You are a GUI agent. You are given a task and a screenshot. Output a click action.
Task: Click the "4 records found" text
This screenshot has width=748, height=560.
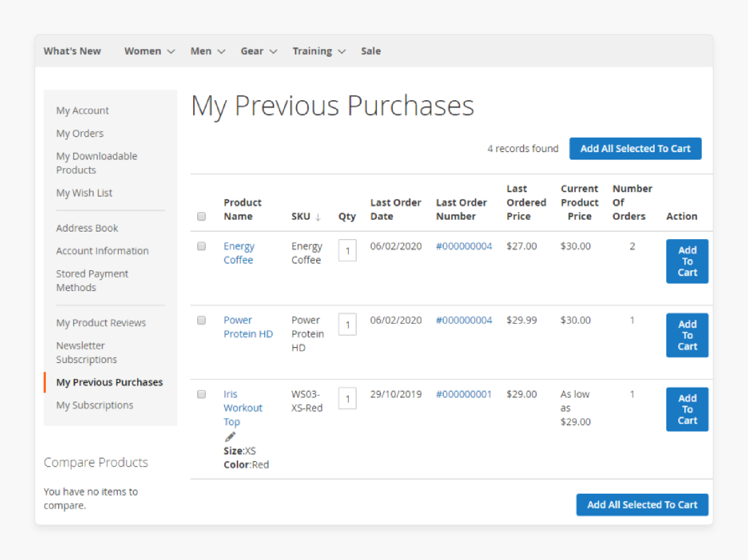click(x=523, y=148)
